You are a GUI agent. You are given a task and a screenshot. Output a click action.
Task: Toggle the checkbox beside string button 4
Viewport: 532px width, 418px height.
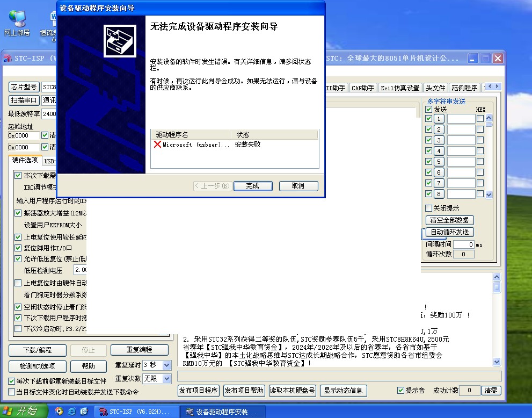click(428, 151)
